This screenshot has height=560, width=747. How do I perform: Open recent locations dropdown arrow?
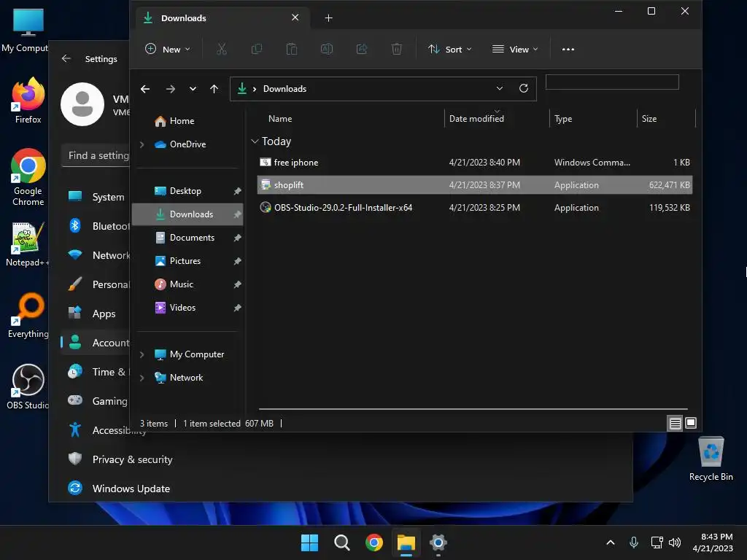point(193,89)
